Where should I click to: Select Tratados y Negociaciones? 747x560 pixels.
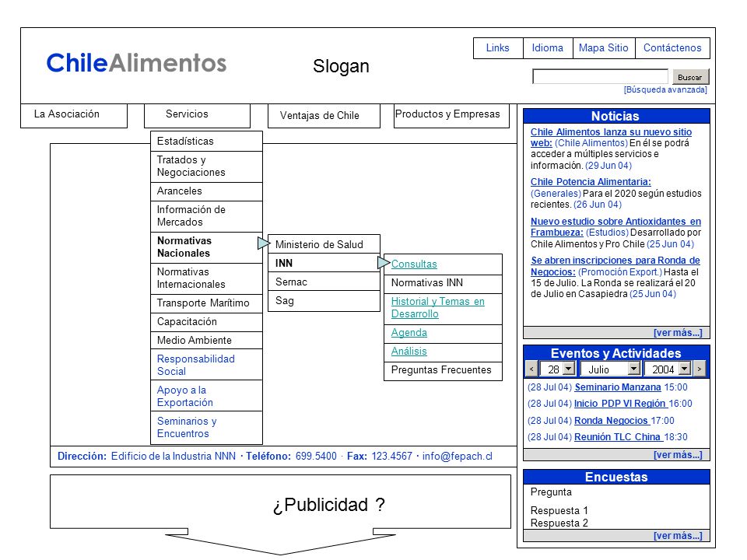click(206, 166)
